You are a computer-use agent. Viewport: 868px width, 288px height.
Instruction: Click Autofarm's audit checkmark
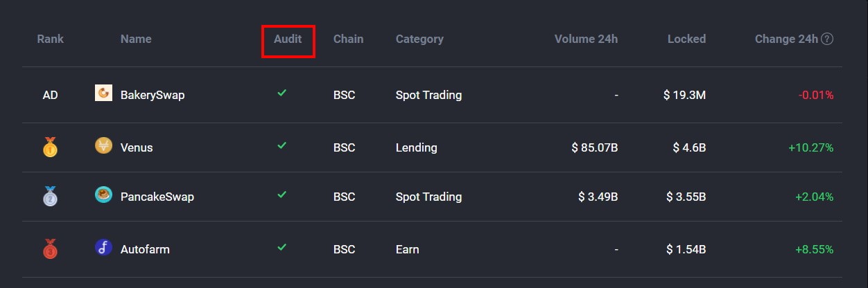[281, 247]
